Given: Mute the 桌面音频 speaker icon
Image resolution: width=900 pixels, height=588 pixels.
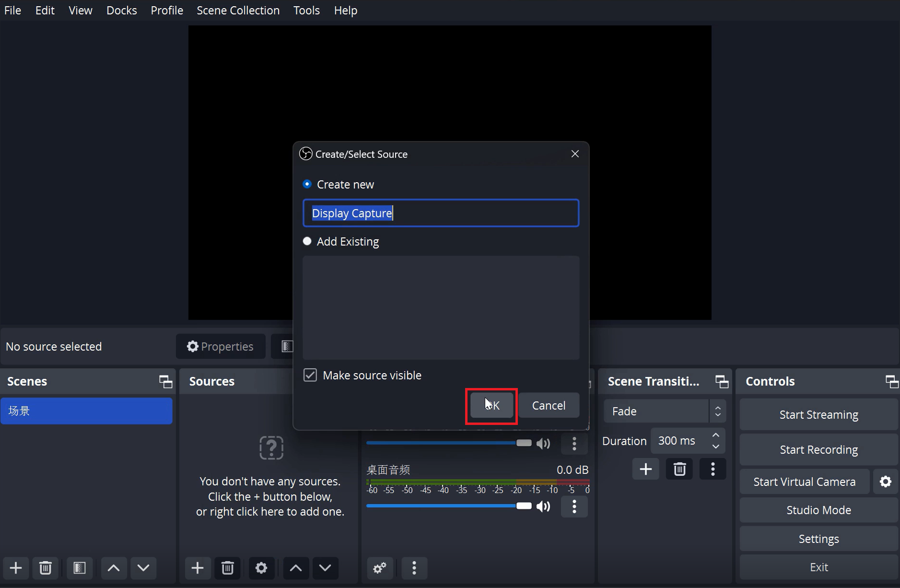Looking at the screenshot, I should [543, 506].
